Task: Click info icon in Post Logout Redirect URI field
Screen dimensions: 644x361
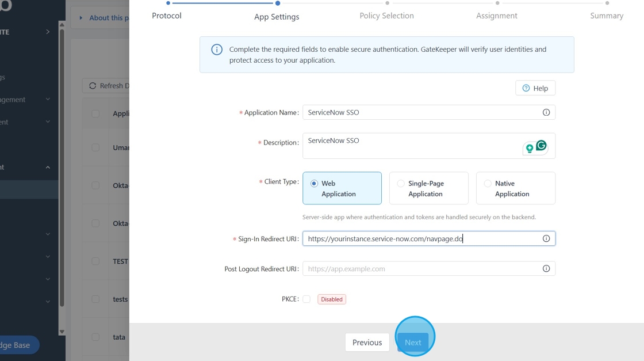Action: point(546,268)
